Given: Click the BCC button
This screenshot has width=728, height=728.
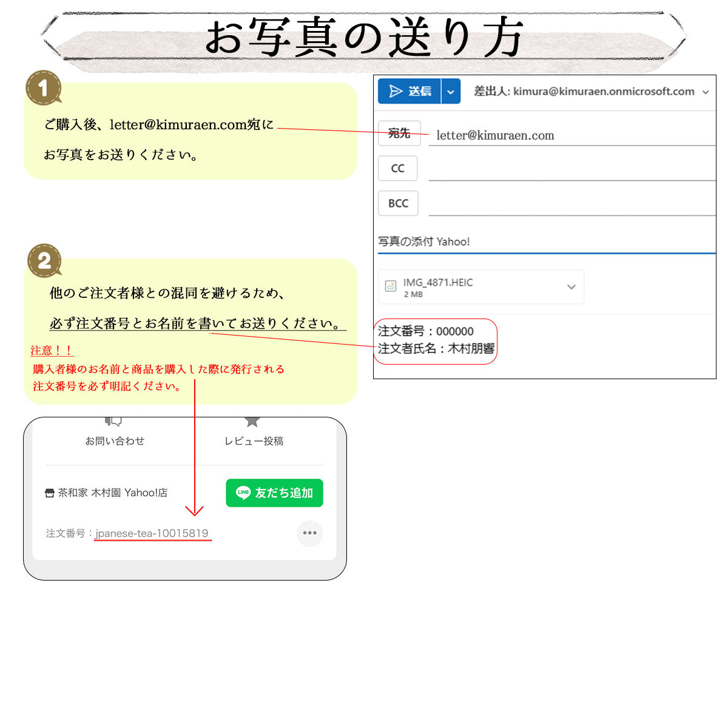Looking at the screenshot, I should click(398, 204).
